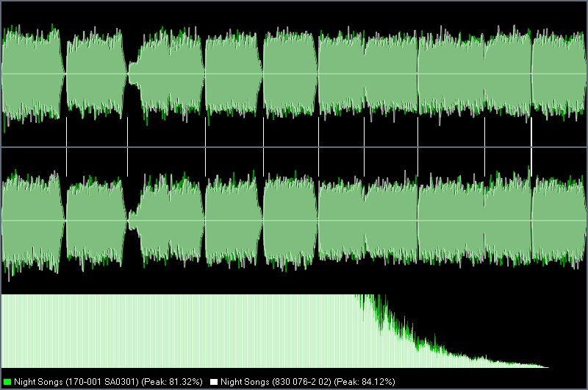588x390 pixels.
Task: Click the Peak: 84.12% readout
Action: point(364,382)
